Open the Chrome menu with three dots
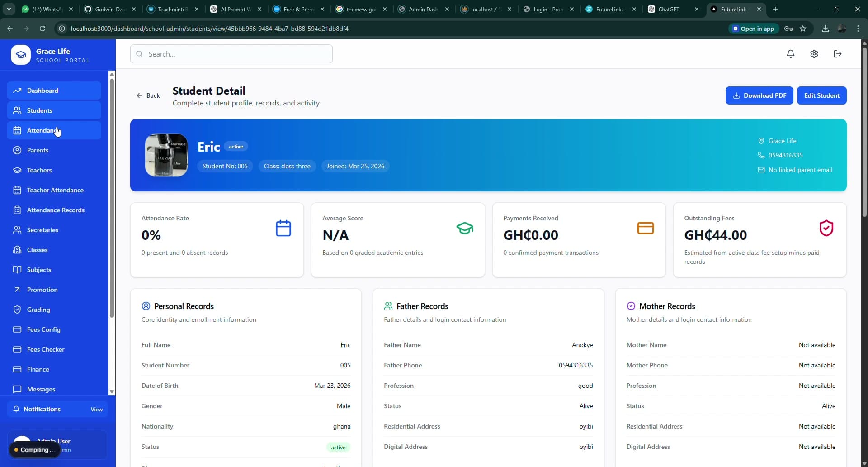868x467 pixels. (x=858, y=28)
